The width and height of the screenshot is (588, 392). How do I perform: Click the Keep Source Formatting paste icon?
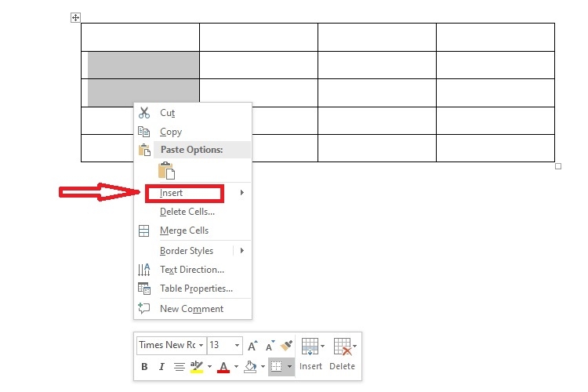click(166, 171)
